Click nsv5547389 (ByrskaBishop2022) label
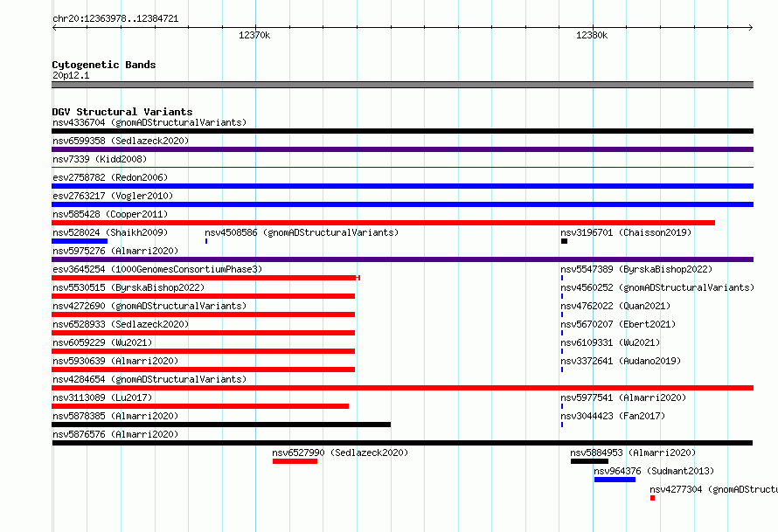Image resolution: width=778 pixels, height=532 pixels. (x=636, y=269)
